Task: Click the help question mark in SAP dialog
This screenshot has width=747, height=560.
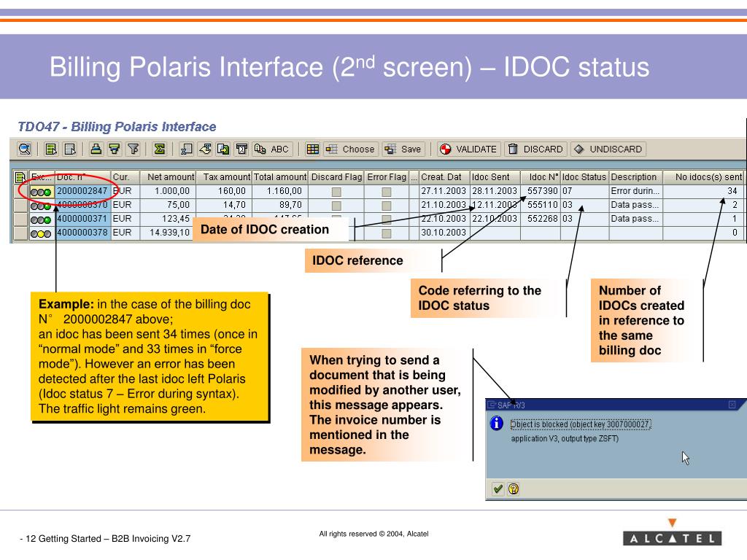Action: [513, 489]
